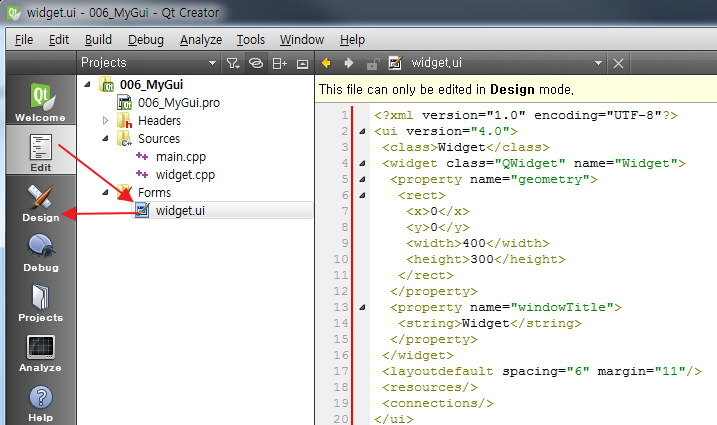The width and height of the screenshot is (717, 425).
Task: Select the Forms folder item
Action: [154, 192]
